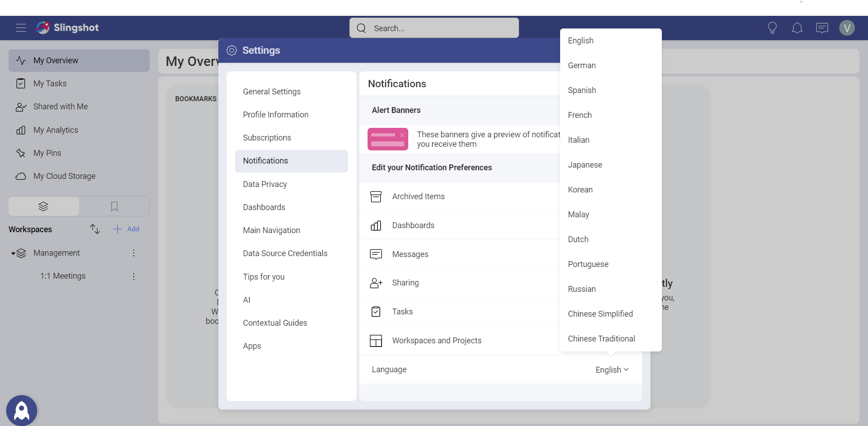Select Italian from language list
Image resolution: width=868 pixels, height=426 pixels.
click(611, 140)
